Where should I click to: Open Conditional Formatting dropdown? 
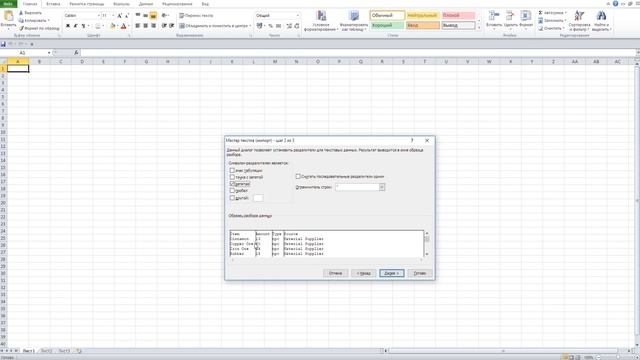tap(321, 22)
